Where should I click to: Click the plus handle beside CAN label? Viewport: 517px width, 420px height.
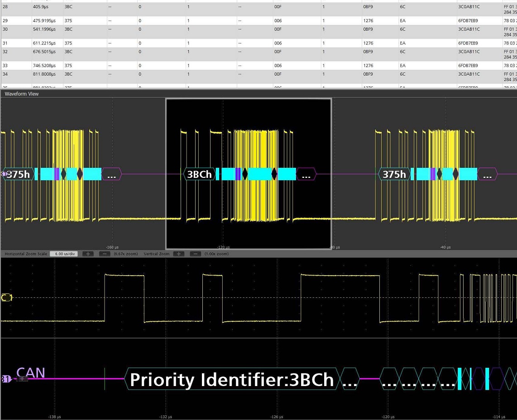point(22,379)
